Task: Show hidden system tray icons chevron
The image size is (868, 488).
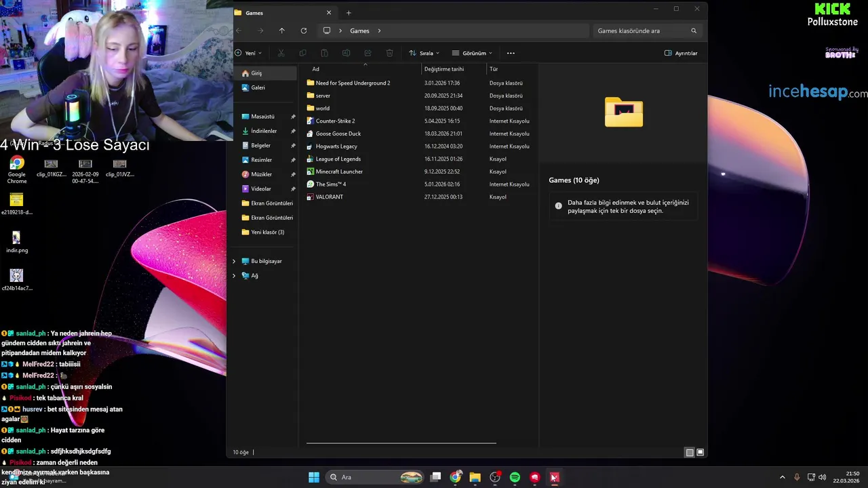Action: (x=782, y=477)
